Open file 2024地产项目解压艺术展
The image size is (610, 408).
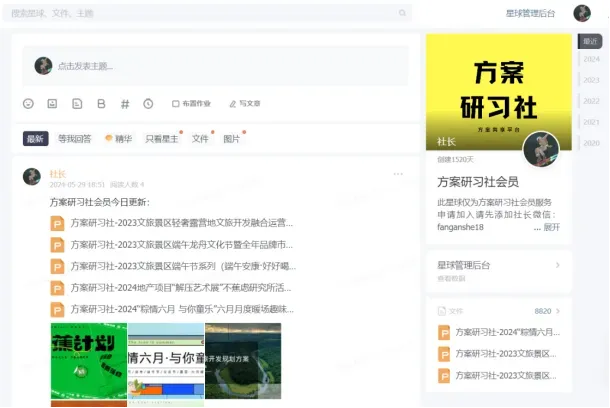click(x=181, y=288)
